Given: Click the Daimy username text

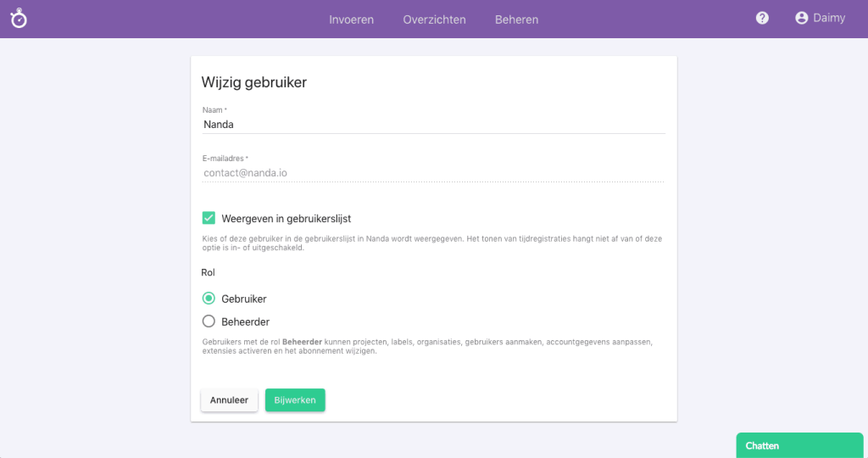Looking at the screenshot, I should pos(829,18).
